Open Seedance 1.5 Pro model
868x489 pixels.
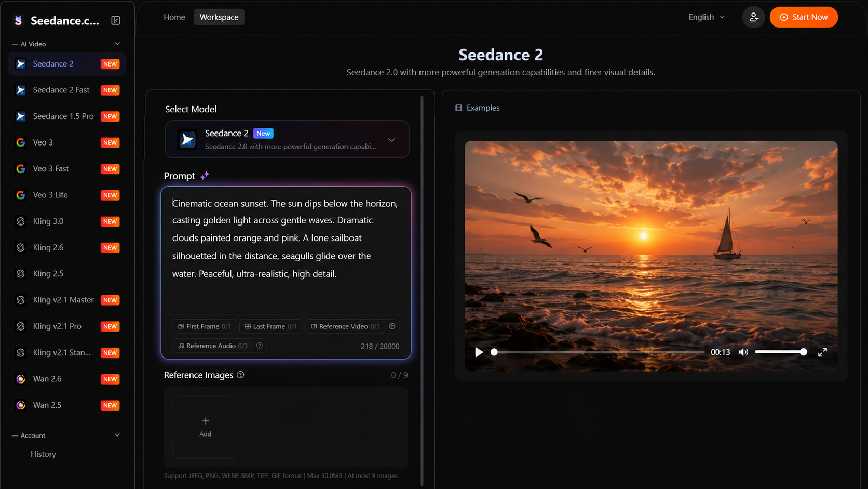tap(67, 116)
